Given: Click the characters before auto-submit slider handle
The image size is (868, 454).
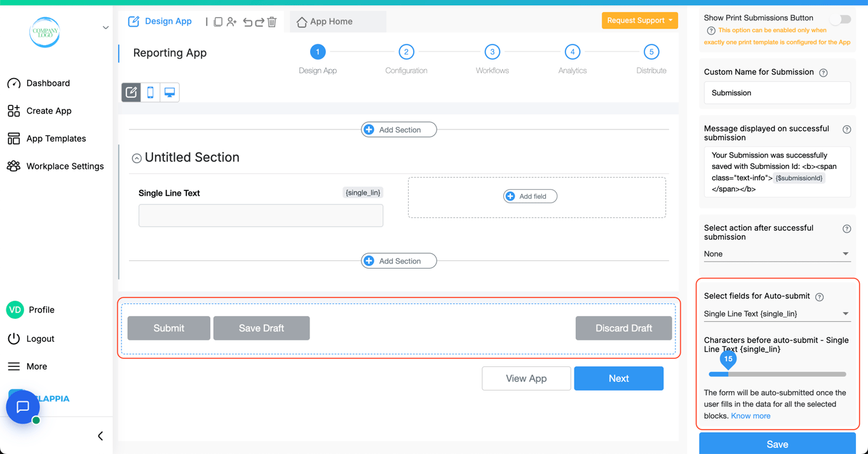Looking at the screenshot, I should coord(728,361).
